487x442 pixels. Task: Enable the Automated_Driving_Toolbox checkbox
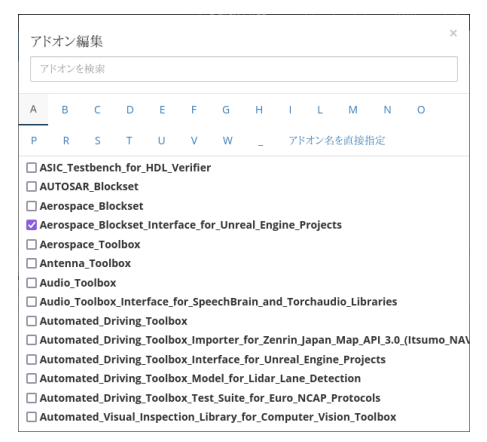pos(31,321)
